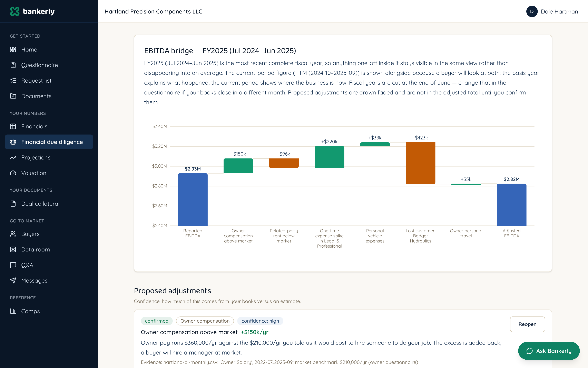Click the Personal vehicle expenses bar
The height and width of the screenshot is (368, 588).
pos(375,144)
